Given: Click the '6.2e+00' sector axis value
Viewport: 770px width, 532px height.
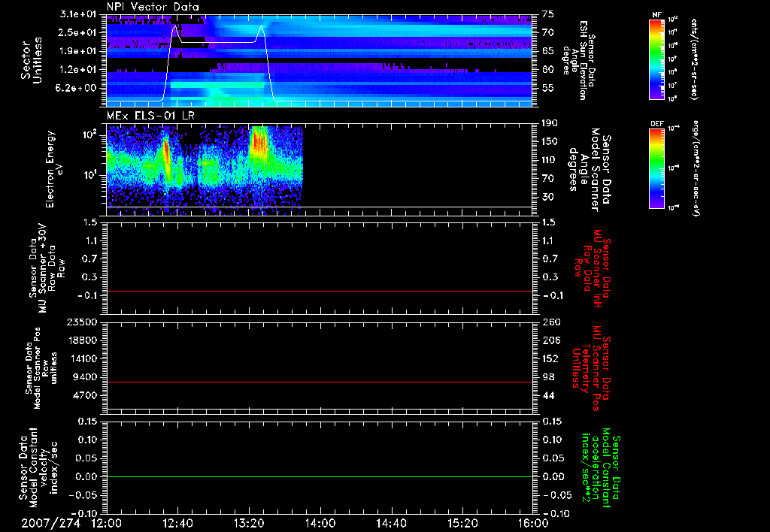Looking at the screenshot, I should [x=77, y=89].
